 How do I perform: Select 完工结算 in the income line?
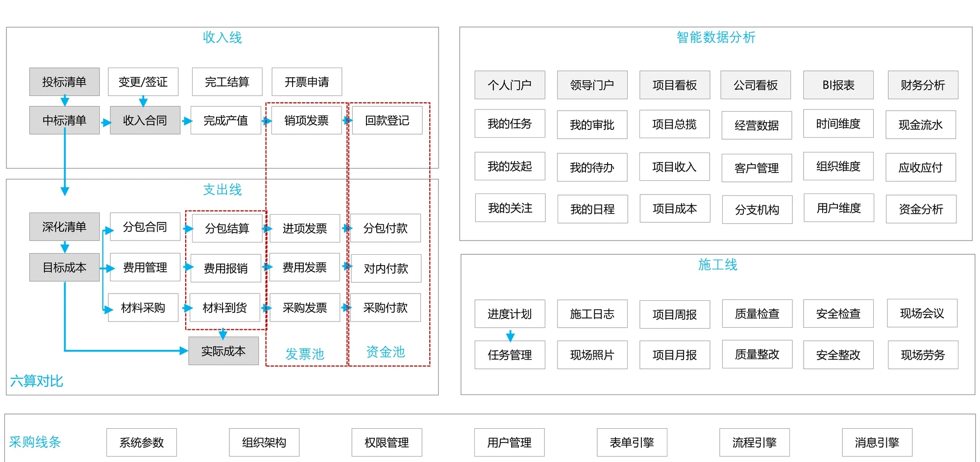227,82
